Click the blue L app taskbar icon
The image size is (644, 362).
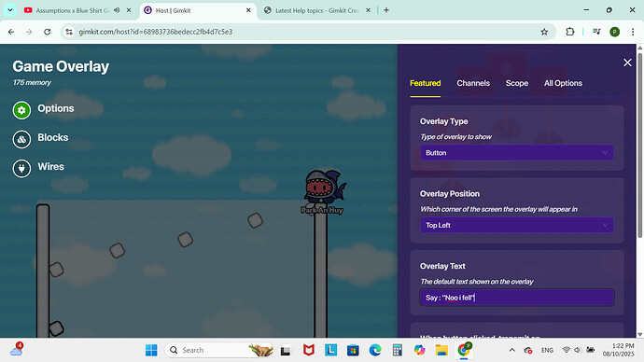tap(330, 350)
